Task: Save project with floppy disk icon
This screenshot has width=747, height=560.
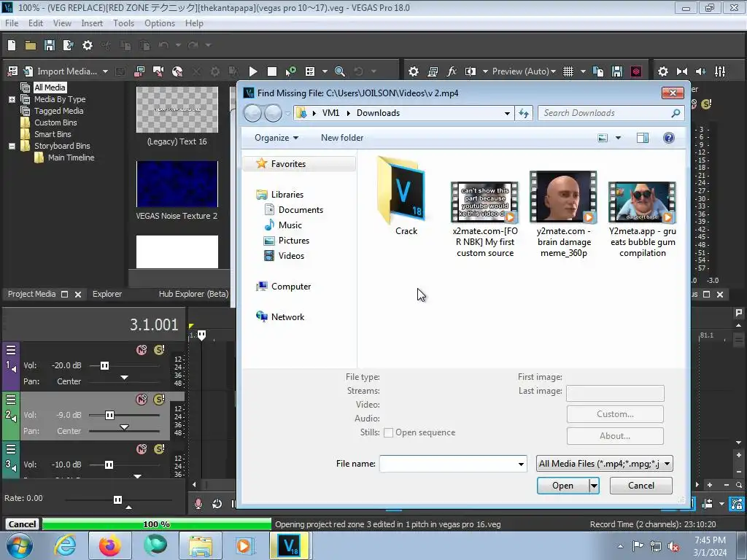Action: tap(49, 45)
